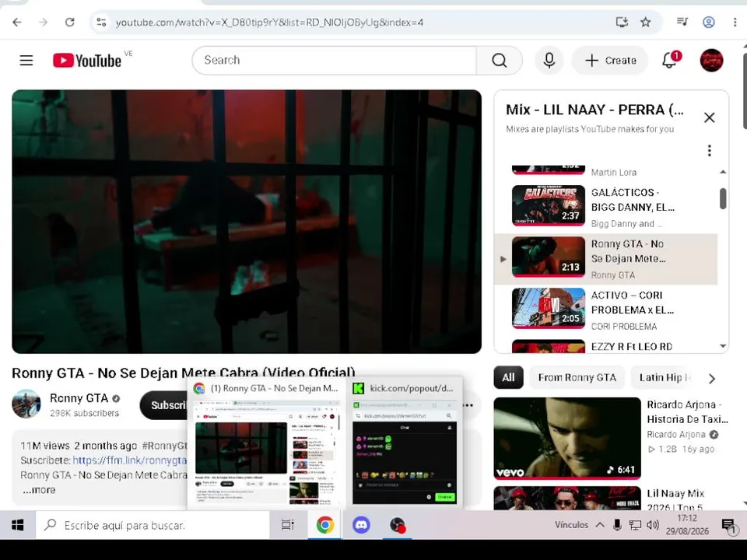Click the playlist scroll-down arrow

click(x=723, y=346)
